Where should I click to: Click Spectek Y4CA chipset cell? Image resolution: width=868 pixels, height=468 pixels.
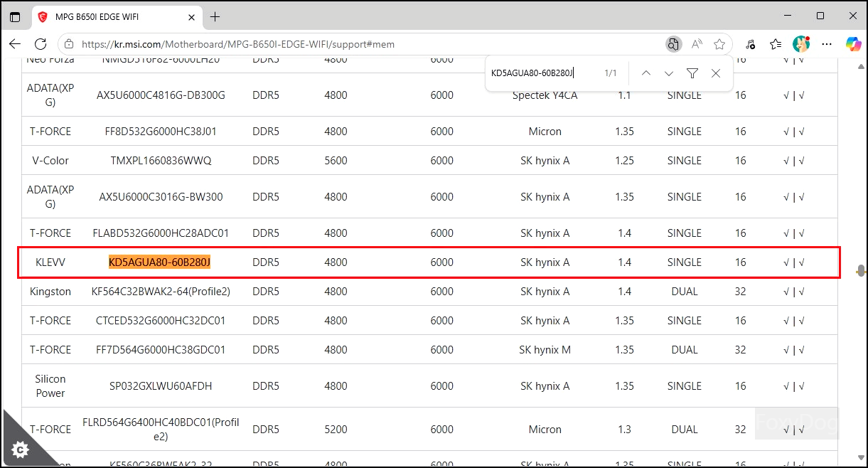[545, 95]
